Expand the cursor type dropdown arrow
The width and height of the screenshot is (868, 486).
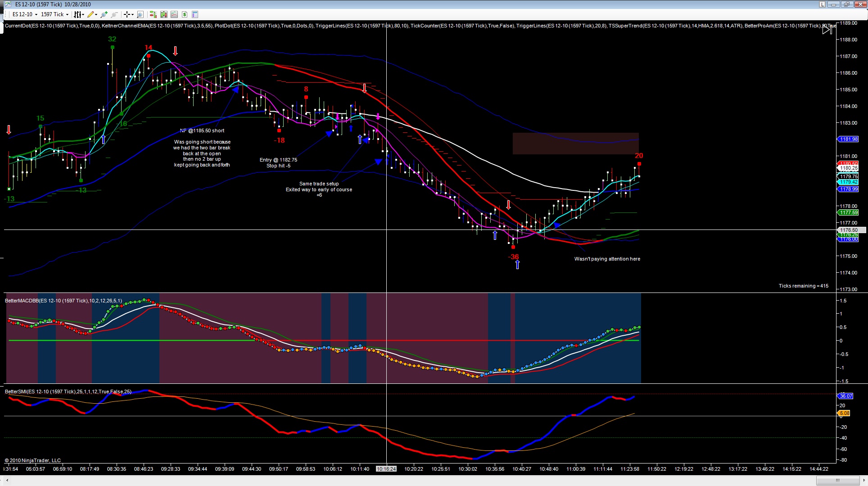click(132, 14)
